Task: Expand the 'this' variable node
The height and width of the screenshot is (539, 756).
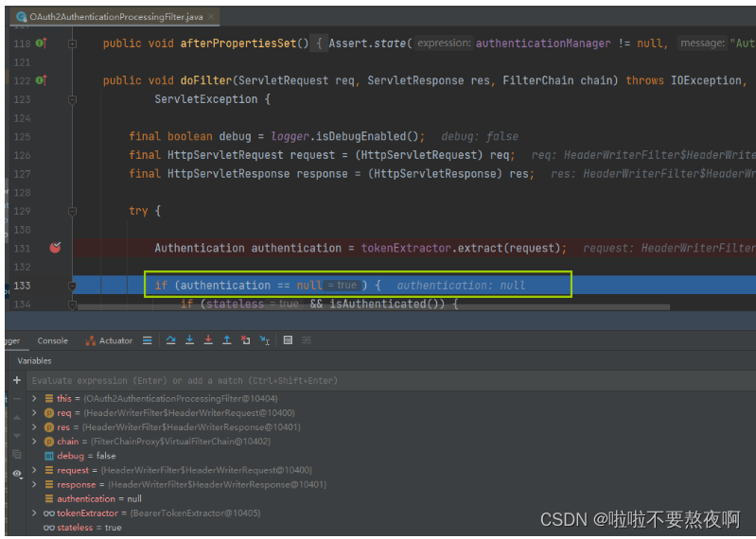Action: (x=34, y=399)
